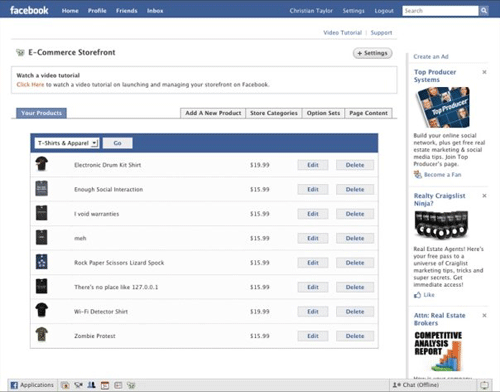
Task: Click the Create an Ad link
Action: (431, 57)
